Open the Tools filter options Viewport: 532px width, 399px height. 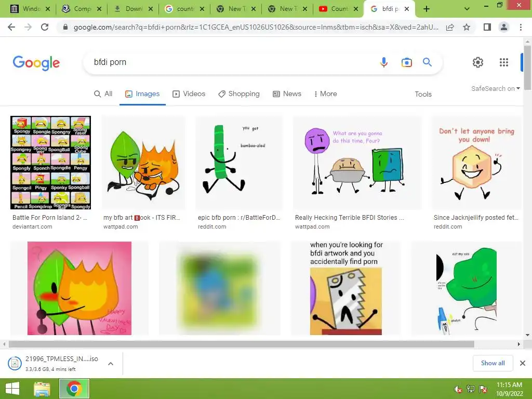pyautogui.click(x=423, y=95)
